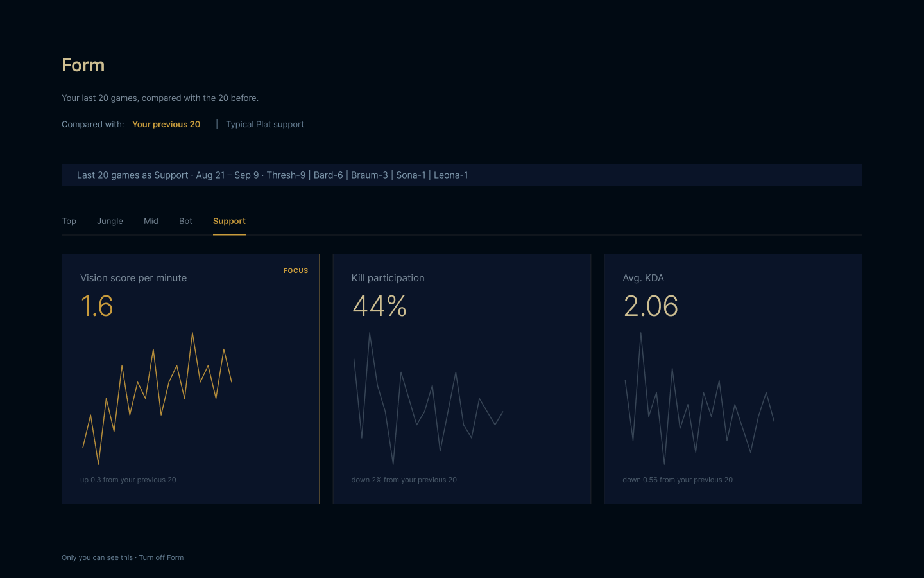Click the vision score sparkline chart
The height and width of the screenshot is (578, 924).
click(157, 398)
